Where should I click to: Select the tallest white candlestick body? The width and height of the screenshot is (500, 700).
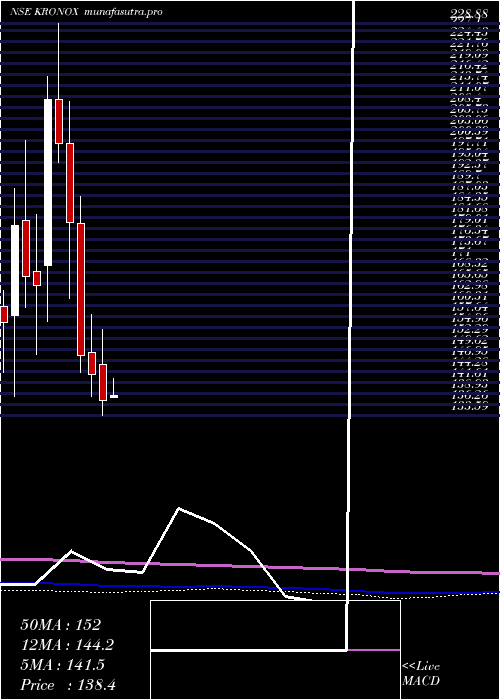(48, 182)
